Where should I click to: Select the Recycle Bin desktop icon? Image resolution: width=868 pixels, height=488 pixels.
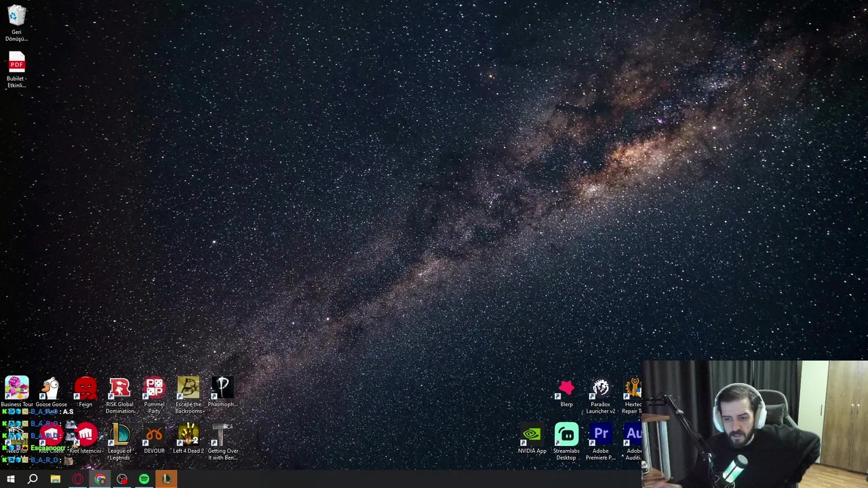(16, 24)
